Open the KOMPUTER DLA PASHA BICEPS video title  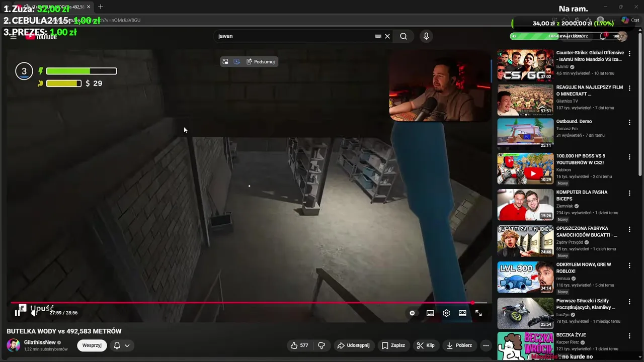[x=582, y=196]
